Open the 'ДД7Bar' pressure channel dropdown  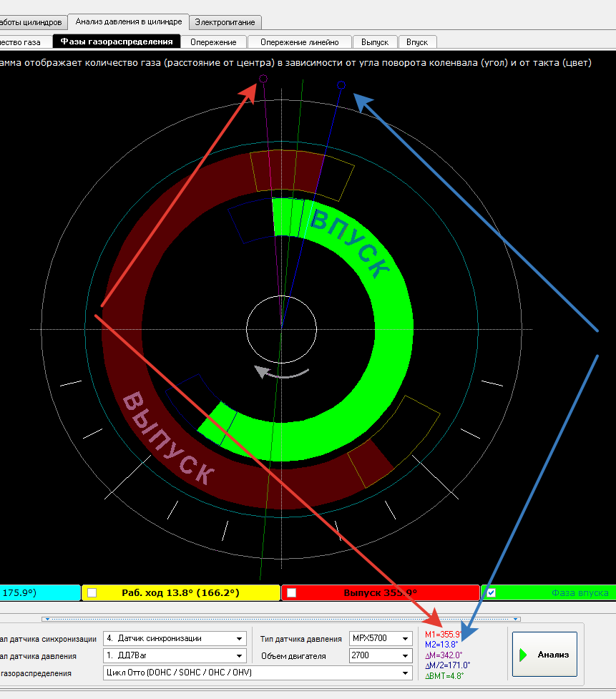(240, 656)
